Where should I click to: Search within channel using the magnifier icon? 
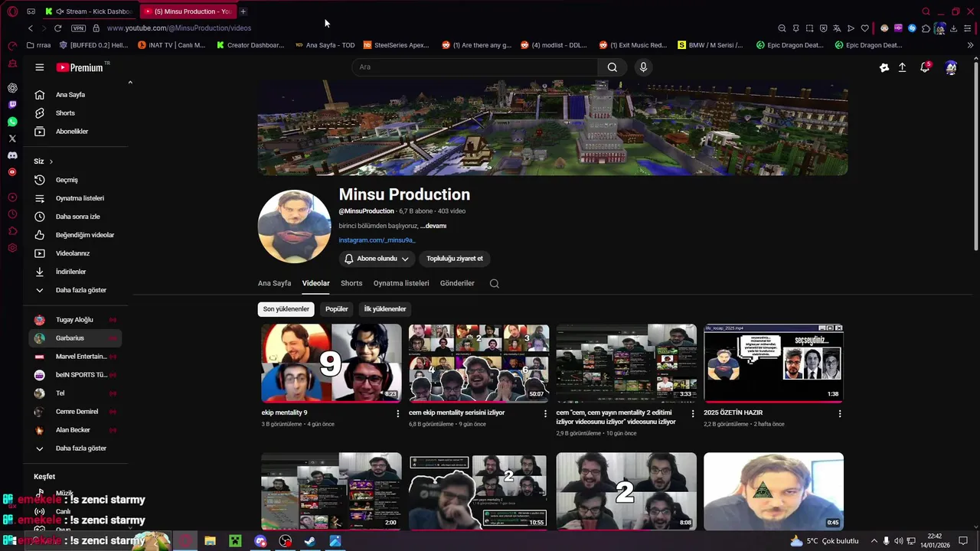point(494,283)
